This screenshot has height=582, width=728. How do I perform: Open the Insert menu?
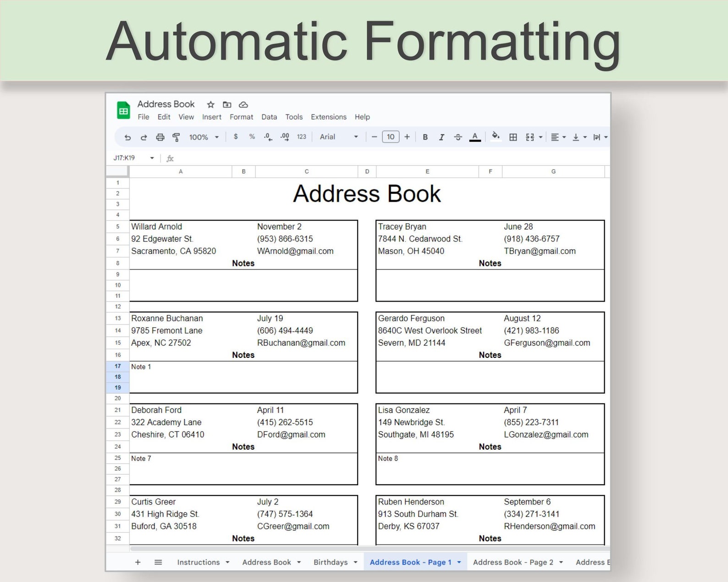[x=212, y=117]
